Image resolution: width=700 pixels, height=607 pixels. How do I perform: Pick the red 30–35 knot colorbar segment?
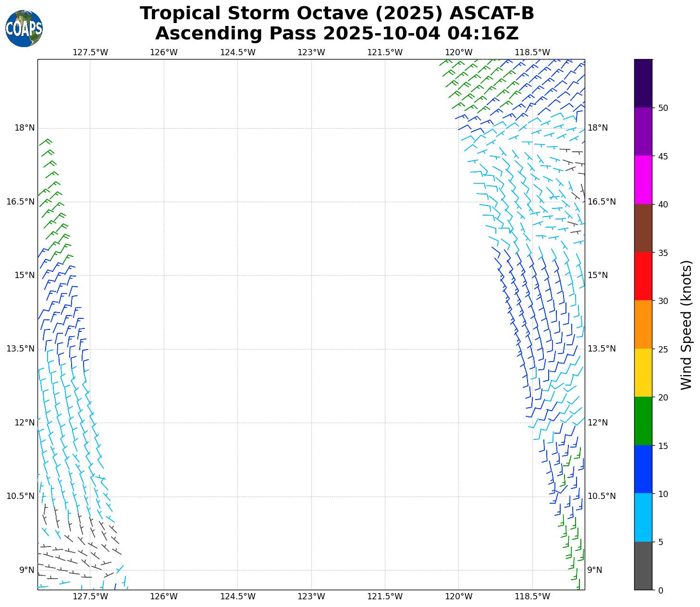click(643, 276)
